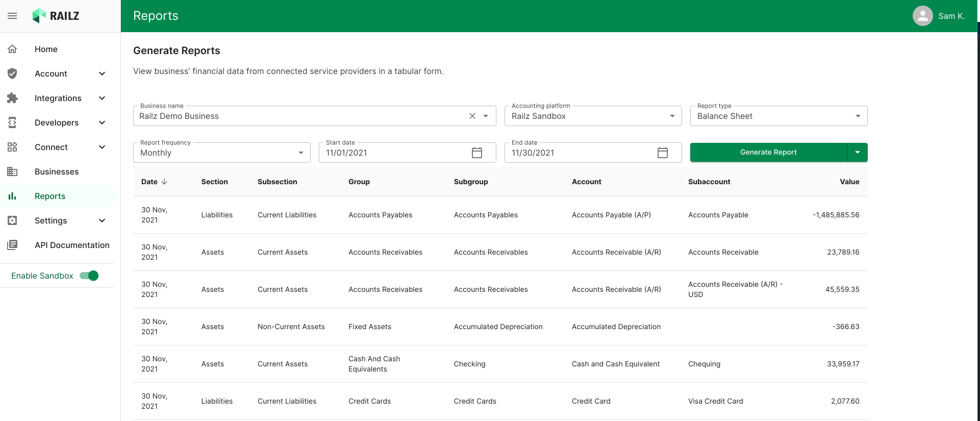Click Accounts Receivable (A/R) - USD subaccount
Screen dimensions: 980x421
tap(735, 289)
